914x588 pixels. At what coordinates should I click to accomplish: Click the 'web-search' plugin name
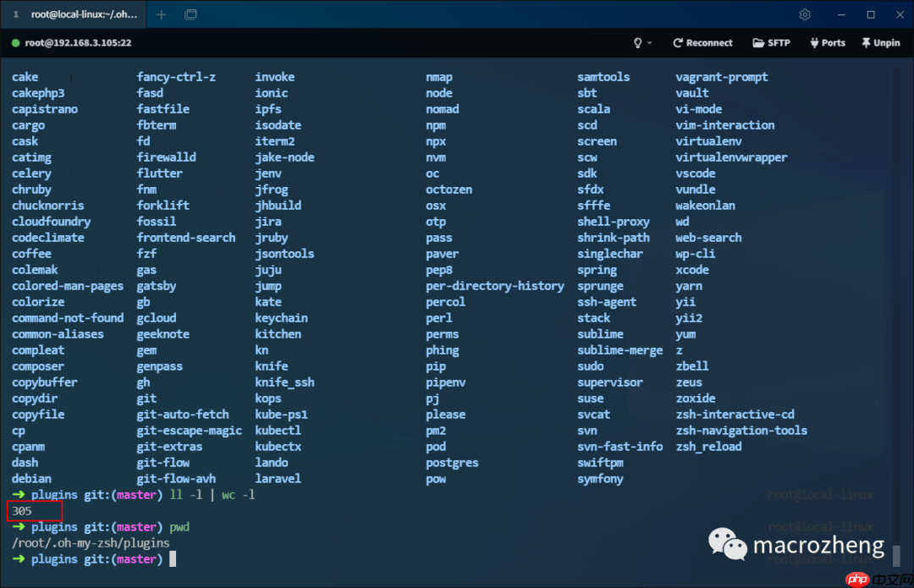(x=709, y=238)
